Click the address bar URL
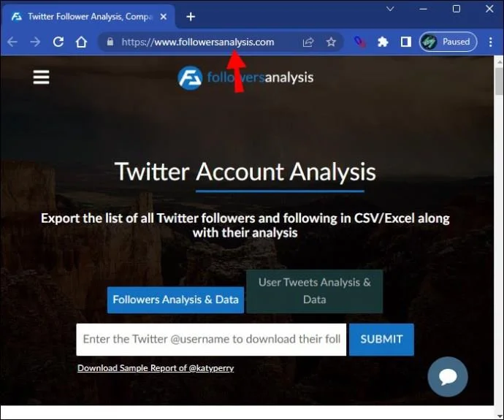Viewport: 504px width, 420px height. click(198, 42)
